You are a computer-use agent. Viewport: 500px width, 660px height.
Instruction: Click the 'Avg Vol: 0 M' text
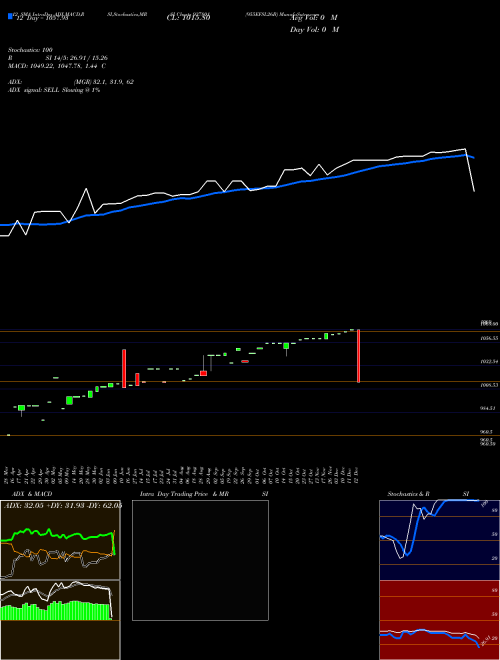[x=314, y=18]
